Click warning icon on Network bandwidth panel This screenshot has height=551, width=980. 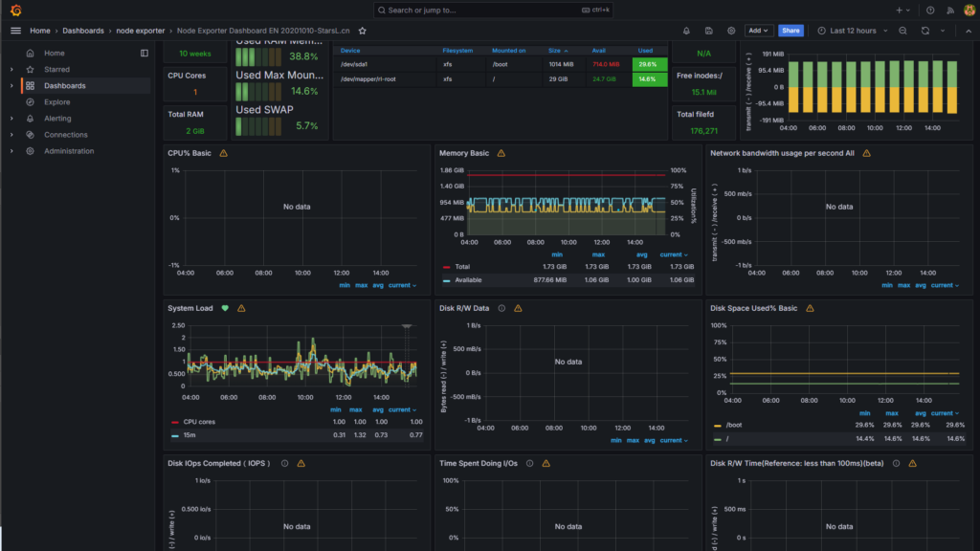tap(866, 153)
